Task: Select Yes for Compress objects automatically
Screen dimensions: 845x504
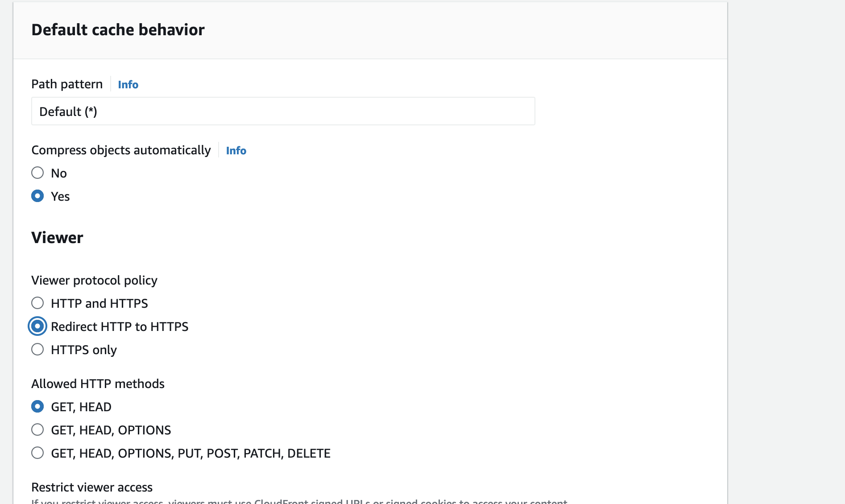Action: coord(37,196)
